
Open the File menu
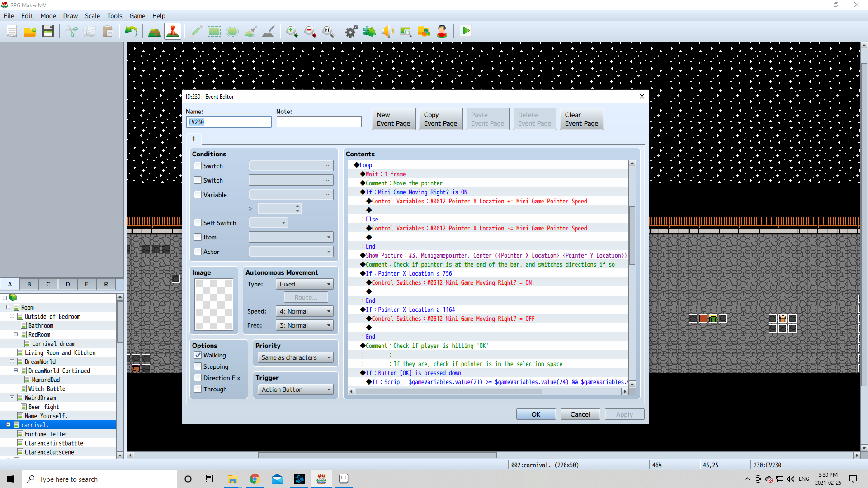(x=9, y=16)
